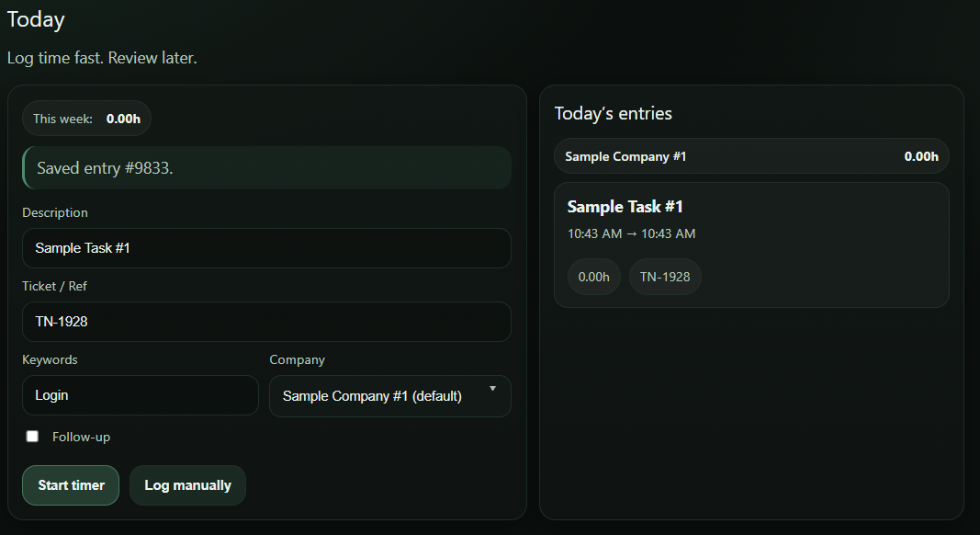The height and width of the screenshot is (535, 980).
Task: Click the Description input field
Action: coord(266,248)
